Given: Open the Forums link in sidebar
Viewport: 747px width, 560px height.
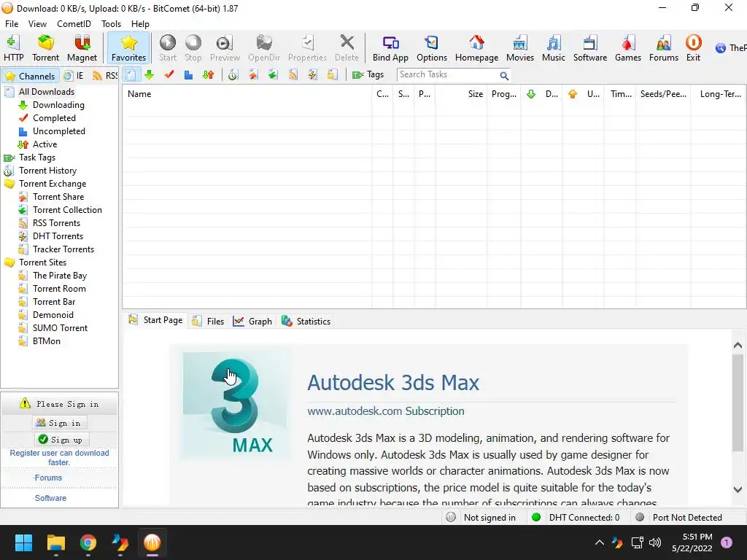Looking at the screenshot, I should click(48, 478).
